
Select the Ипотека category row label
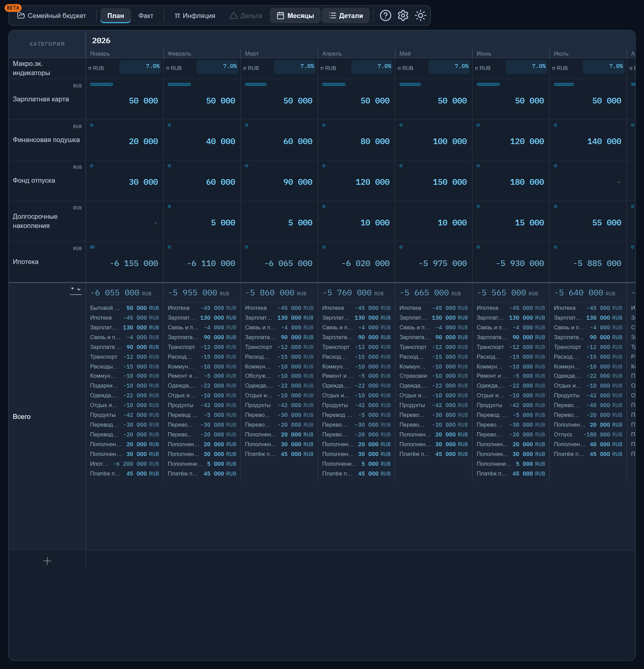(25, 262)
